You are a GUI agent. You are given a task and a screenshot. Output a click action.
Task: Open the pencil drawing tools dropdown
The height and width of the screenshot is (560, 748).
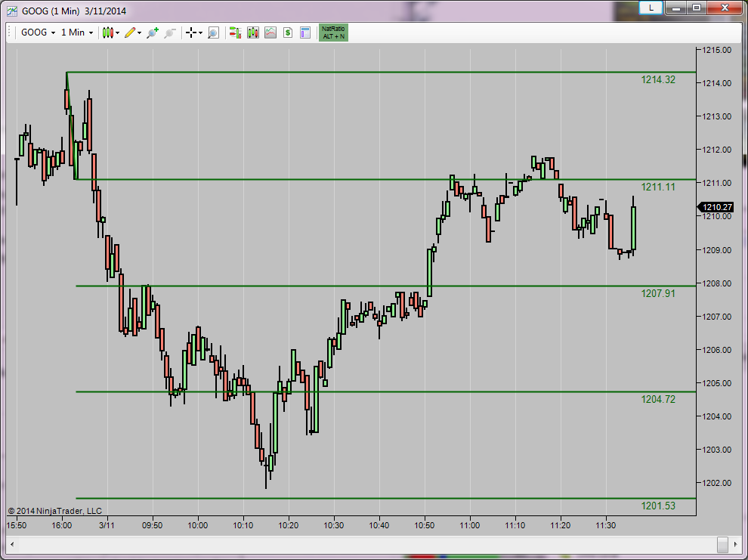133,32
